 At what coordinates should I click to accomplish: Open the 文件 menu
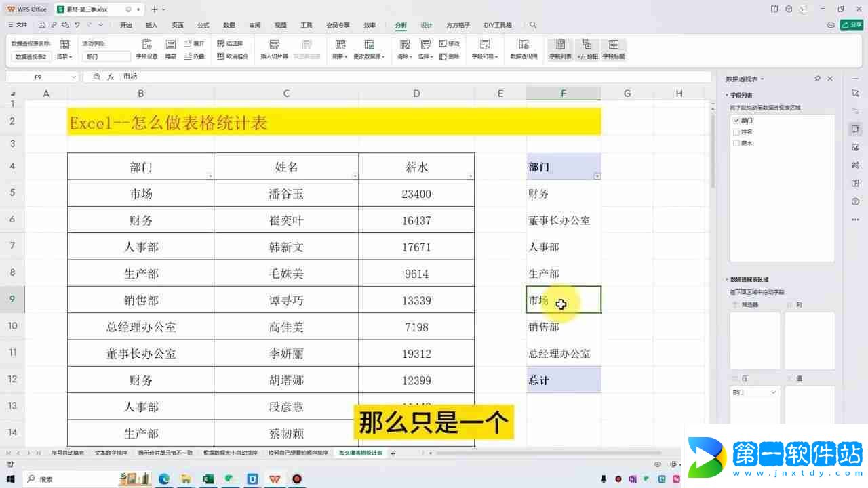(18, 25)
